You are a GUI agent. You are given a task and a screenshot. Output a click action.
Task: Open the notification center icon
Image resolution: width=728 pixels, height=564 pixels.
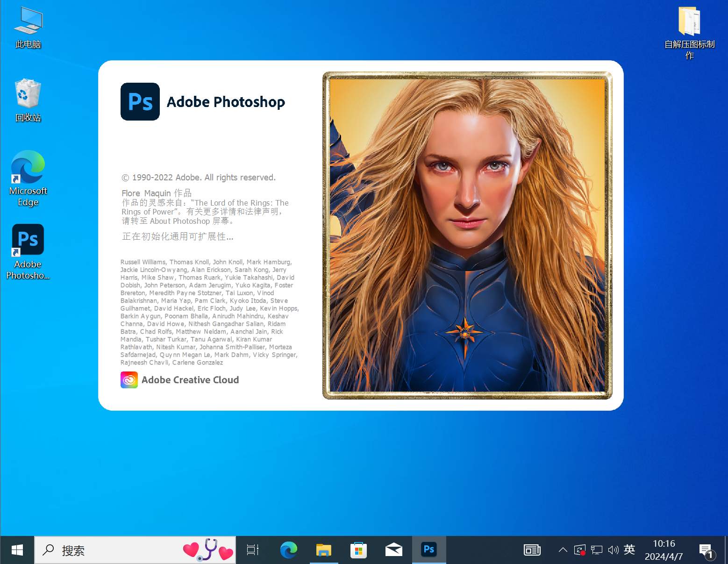707,551
